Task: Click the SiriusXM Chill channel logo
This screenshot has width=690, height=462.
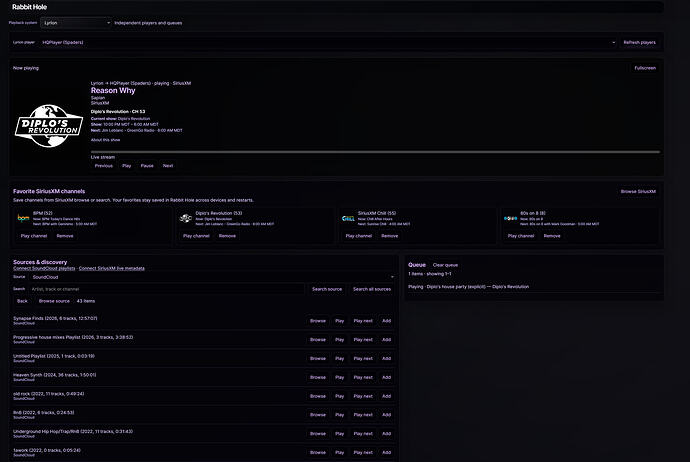Action: [348, 218]
